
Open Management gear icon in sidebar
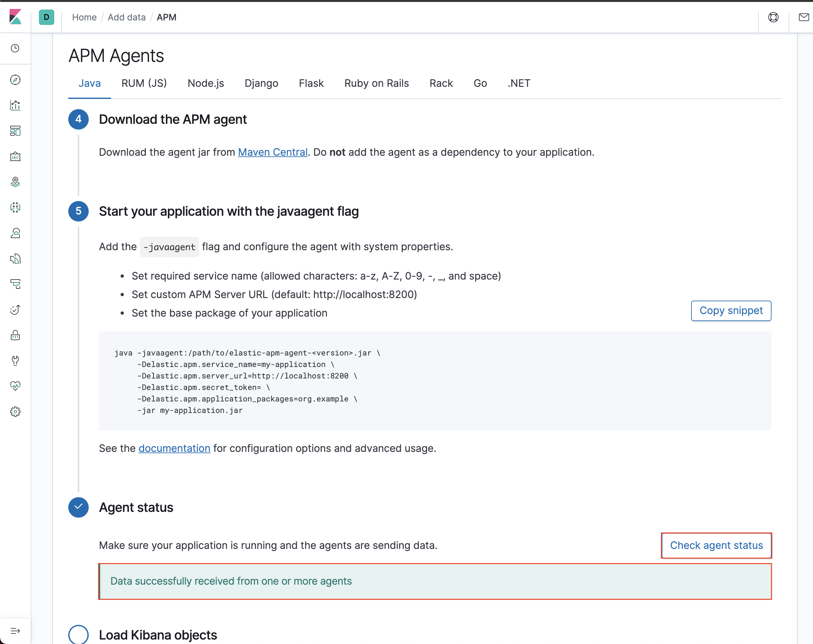coord(15,411)
